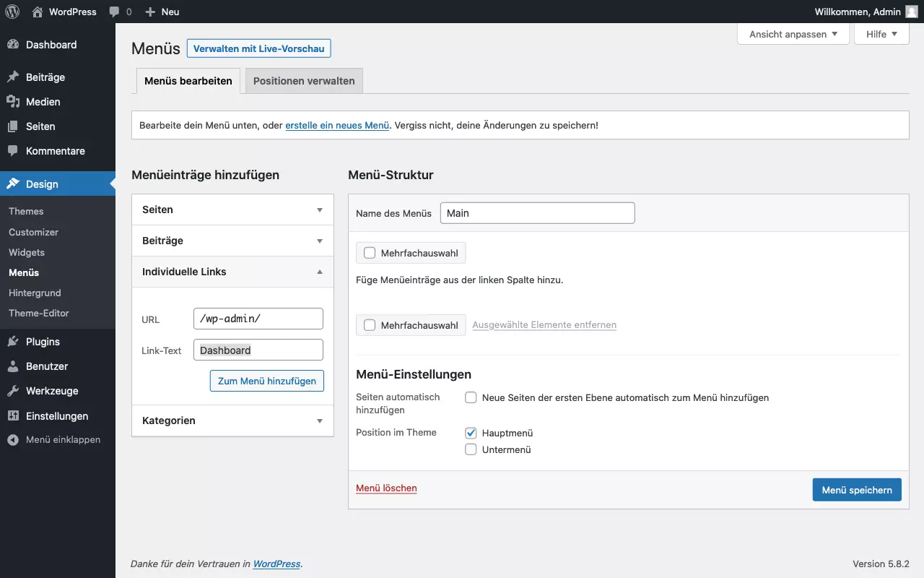This screenshot has height=578, width=924.
Task: Open Customizer in the Design submenu
Action: coord(34,232)
